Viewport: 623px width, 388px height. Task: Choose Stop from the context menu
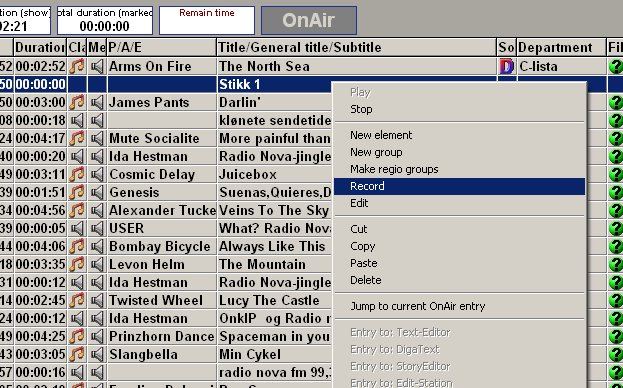pos(459,109)
